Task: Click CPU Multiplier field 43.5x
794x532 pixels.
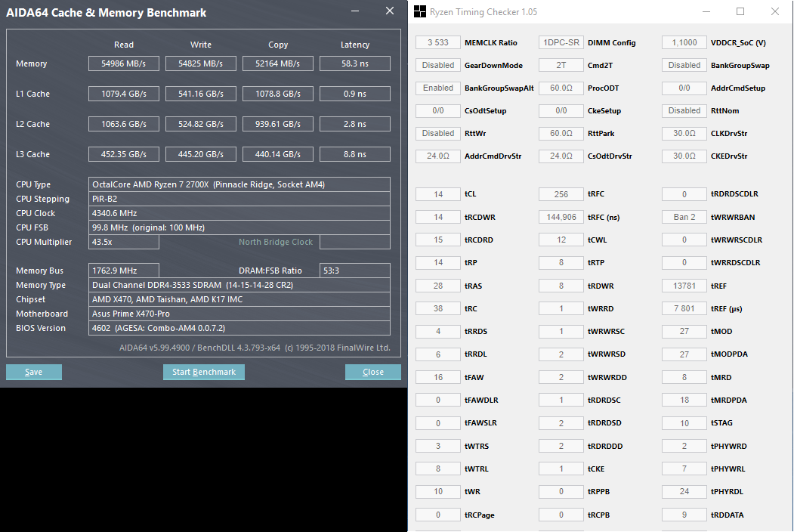Action: click(124, 242)
